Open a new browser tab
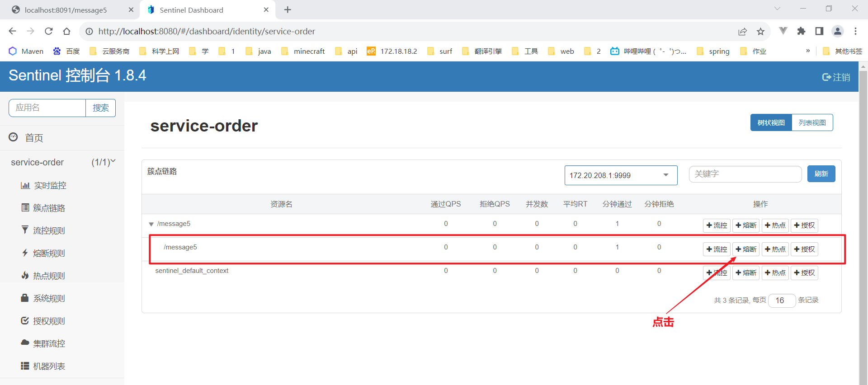Image resolution: width=868 pixels, height=385 pixels. coord(288,9)
